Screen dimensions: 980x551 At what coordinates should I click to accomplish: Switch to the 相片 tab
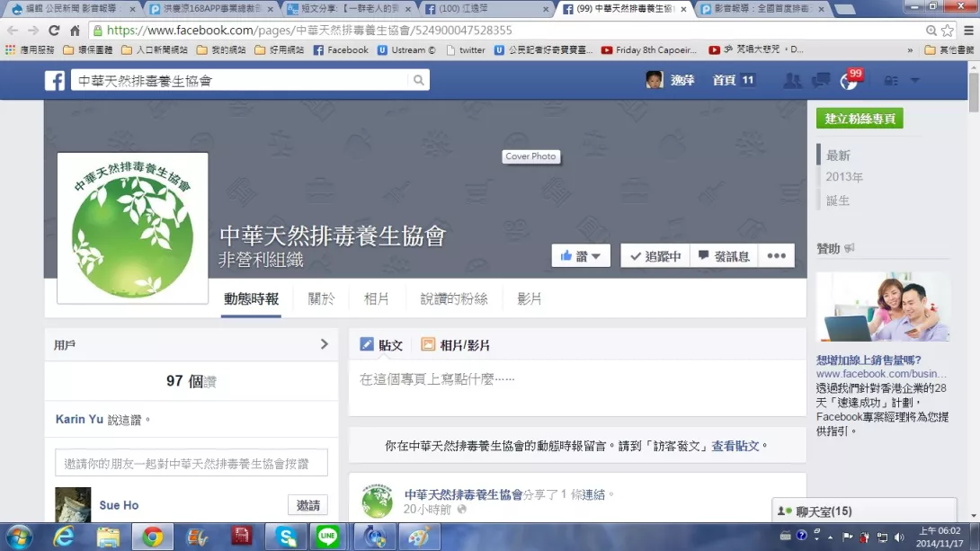[x=376, y=298]
